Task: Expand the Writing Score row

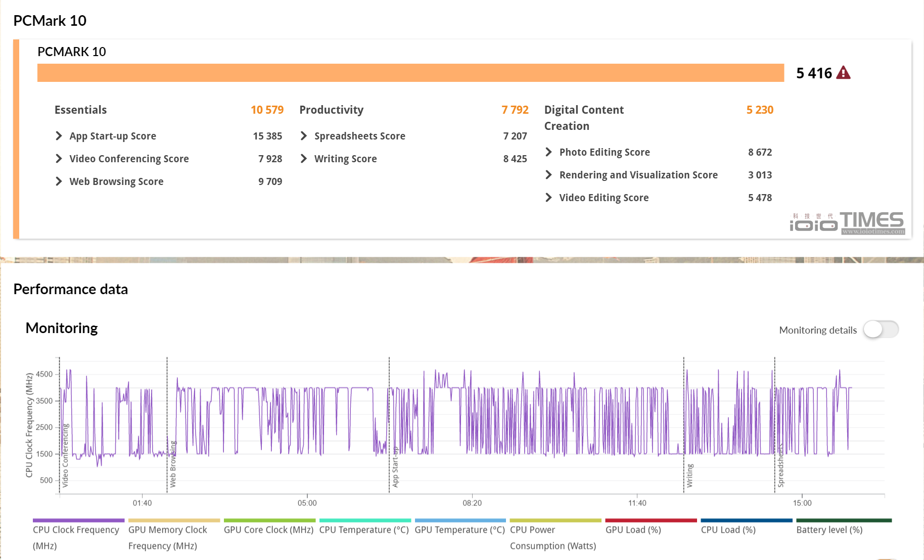Action: (x=303, y=159)
